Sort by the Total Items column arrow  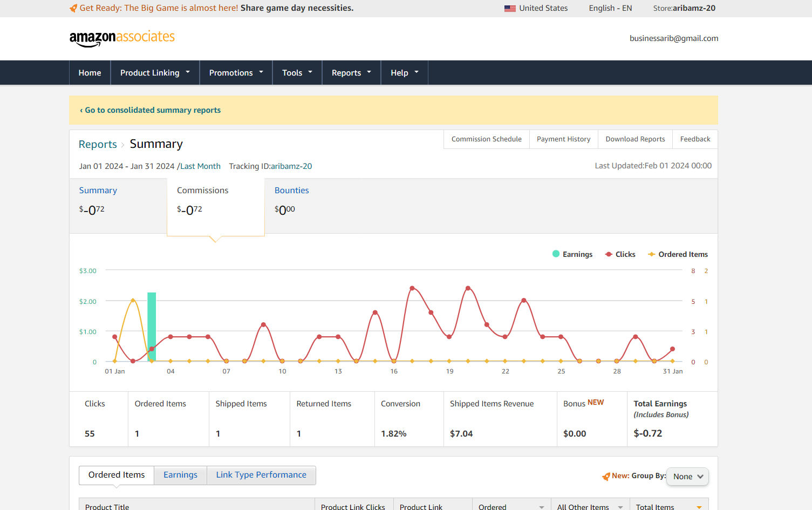click(x=699, y=507)
